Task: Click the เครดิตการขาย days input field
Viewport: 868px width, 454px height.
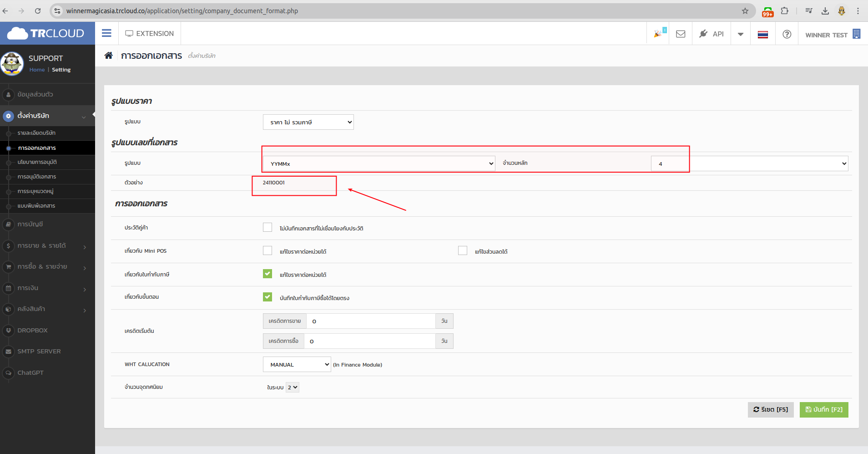Action: tap(371, 321)
